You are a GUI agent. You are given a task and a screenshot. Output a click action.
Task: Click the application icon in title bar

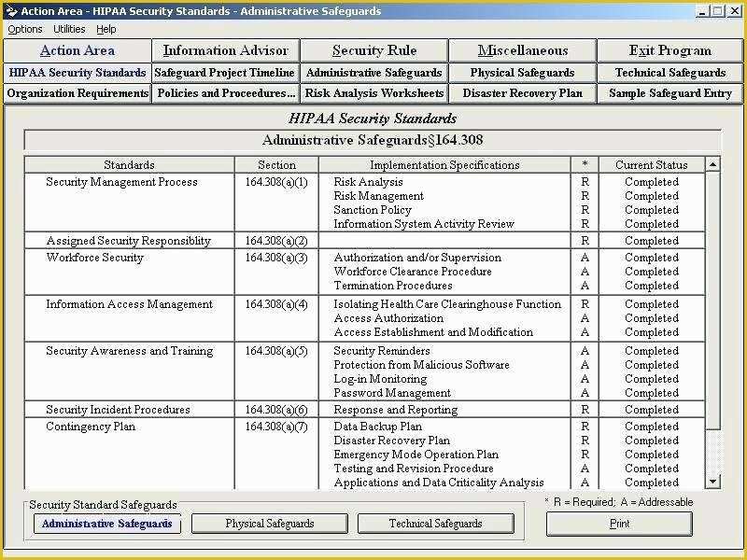tap(11, 11)
